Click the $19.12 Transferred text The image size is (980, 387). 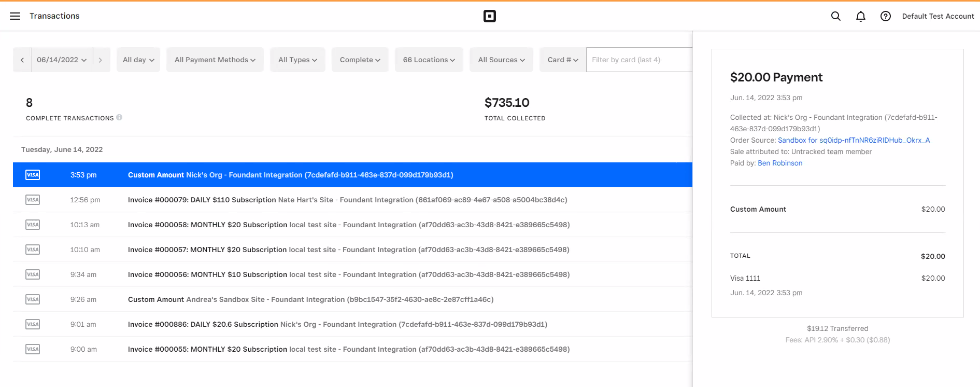(837, 328)
